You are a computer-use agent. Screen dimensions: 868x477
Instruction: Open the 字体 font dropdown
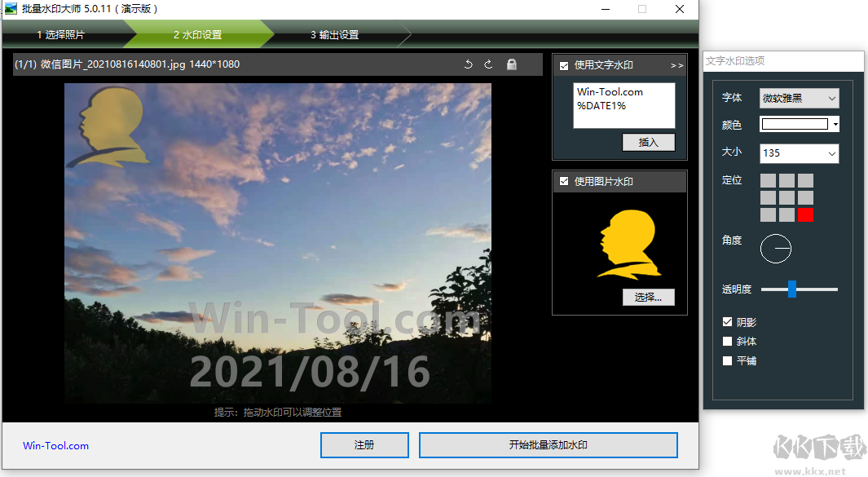[x=799, y=99]
